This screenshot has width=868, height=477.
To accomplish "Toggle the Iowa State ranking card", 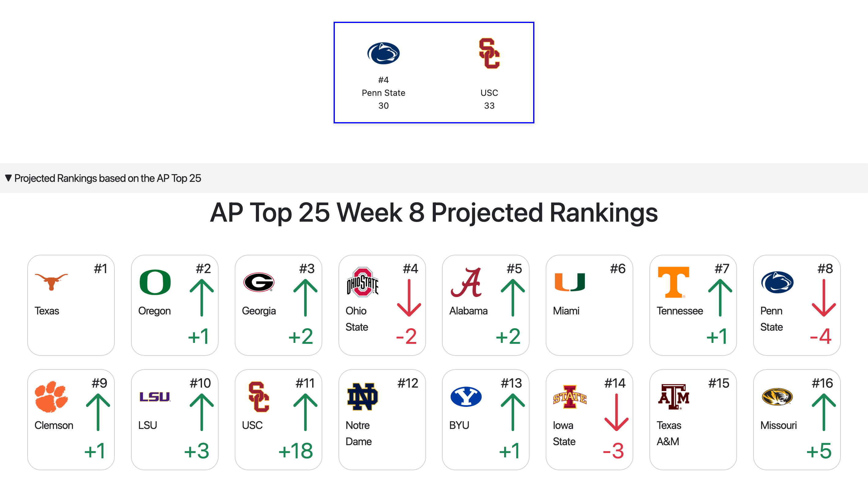I will pos(590,420).
